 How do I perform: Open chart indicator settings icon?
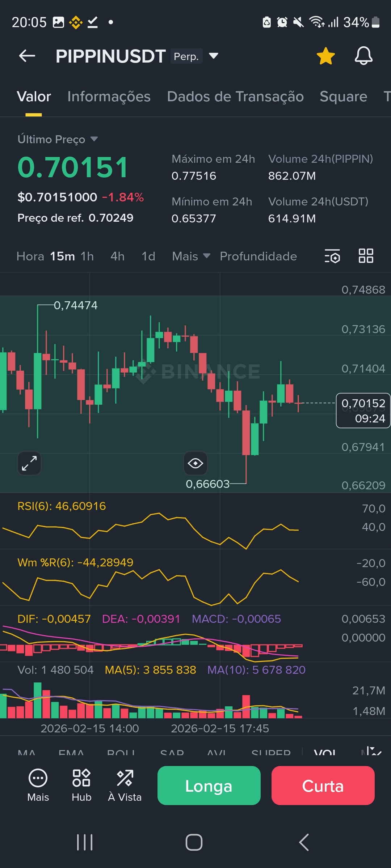(x=332, y=256)
